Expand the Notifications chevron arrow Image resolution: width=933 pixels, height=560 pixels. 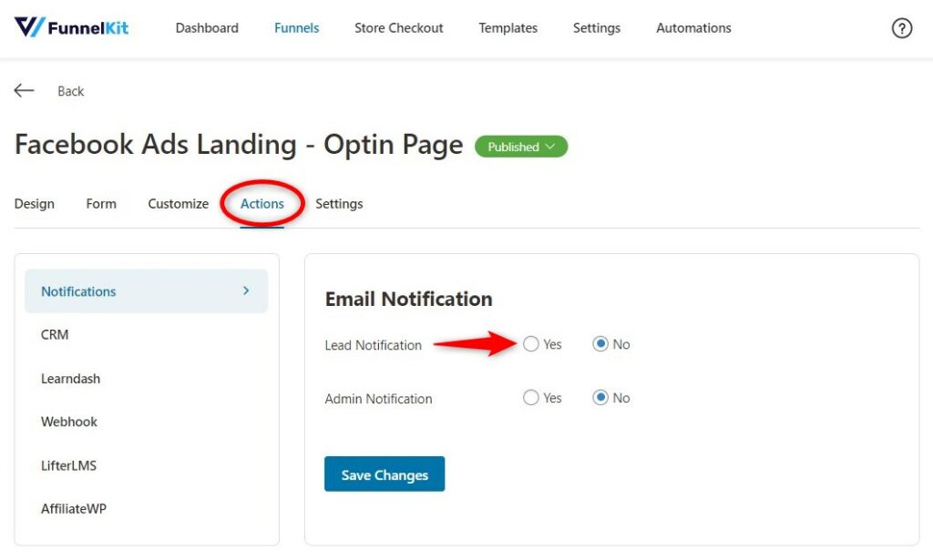click(x=246, y=290)
